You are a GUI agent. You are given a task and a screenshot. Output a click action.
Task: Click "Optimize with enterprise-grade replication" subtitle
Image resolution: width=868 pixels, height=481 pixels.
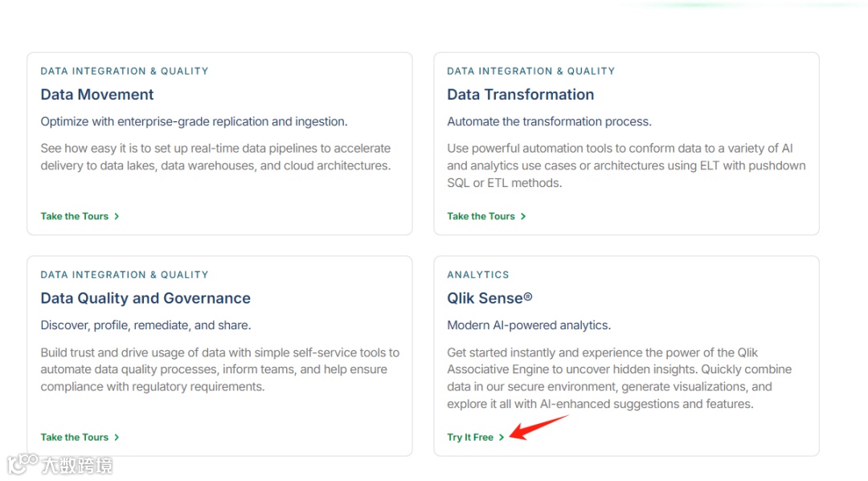point(194,122)
